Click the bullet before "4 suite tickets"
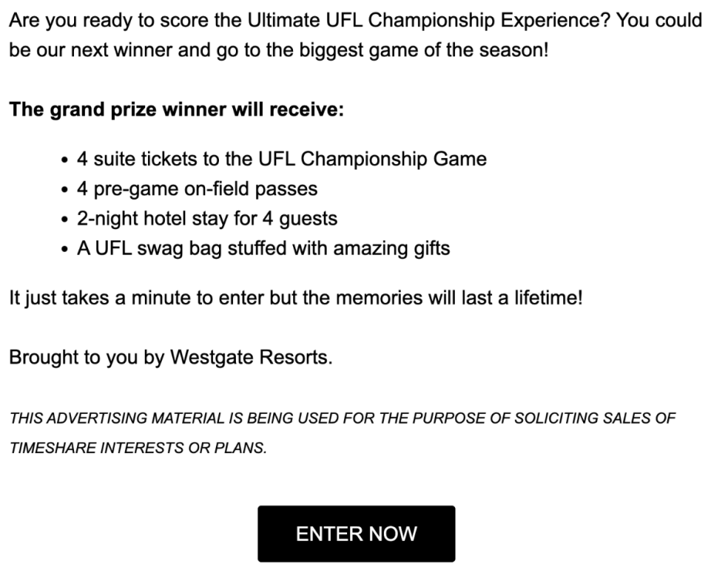The width and height of the screenshot is (728, 578). coord(65,161)
